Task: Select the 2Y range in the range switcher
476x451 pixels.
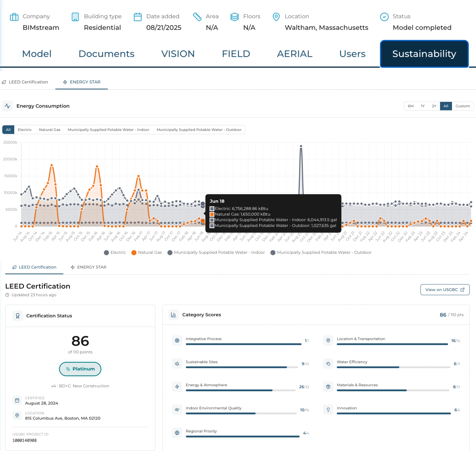Action: pyautogui.click(x=434, y=106)
